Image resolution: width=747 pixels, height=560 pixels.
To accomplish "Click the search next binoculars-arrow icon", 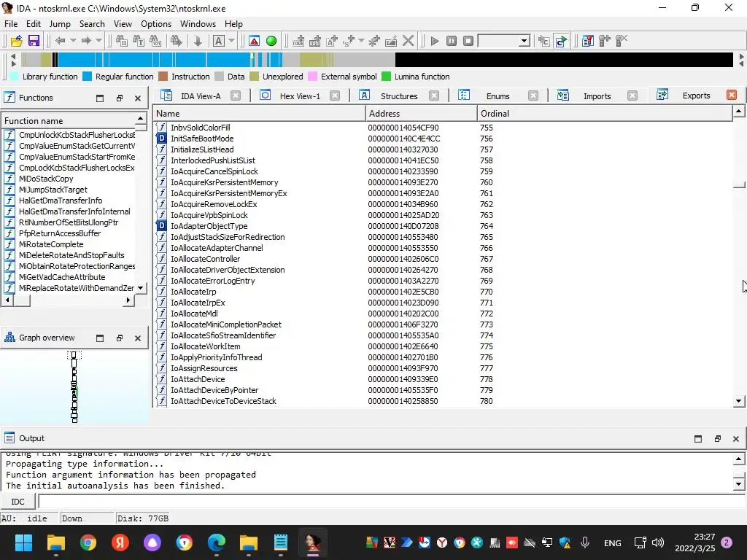I will click(x=177, y=41).
